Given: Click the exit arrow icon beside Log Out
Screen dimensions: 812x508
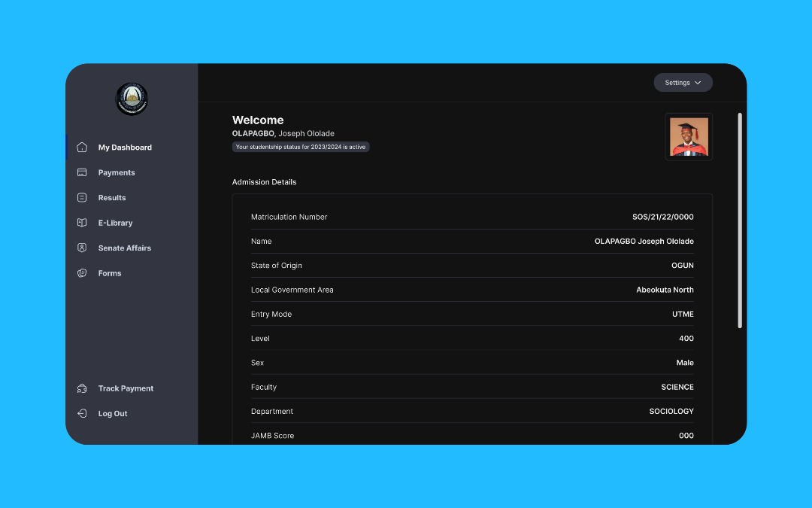Looking at the screenshot, I should point(82,414).
